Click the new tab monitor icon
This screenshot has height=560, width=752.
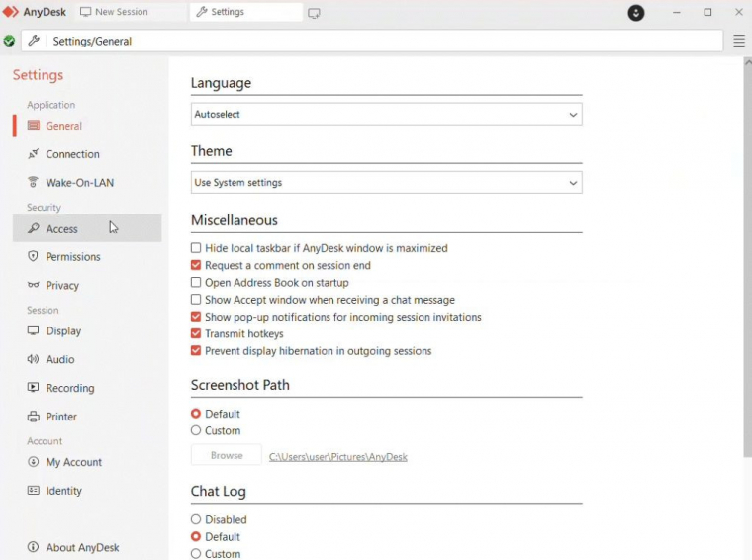pos(314,13)
